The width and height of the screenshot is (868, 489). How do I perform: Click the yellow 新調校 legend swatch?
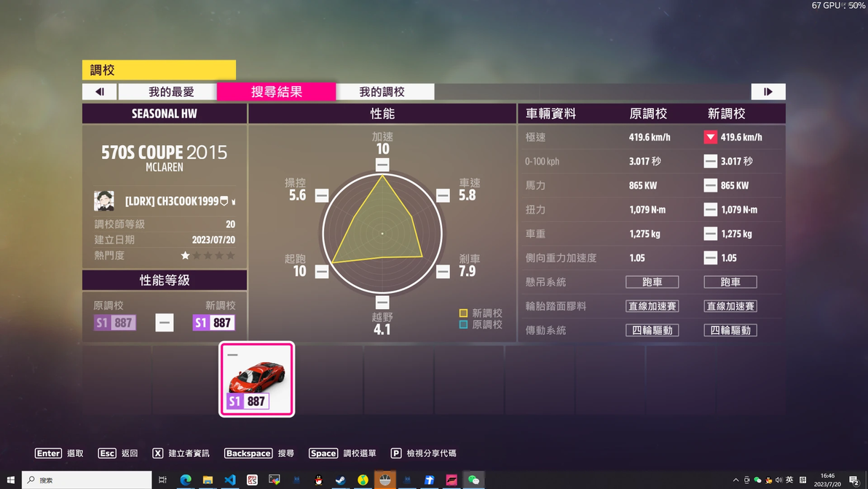463,313
